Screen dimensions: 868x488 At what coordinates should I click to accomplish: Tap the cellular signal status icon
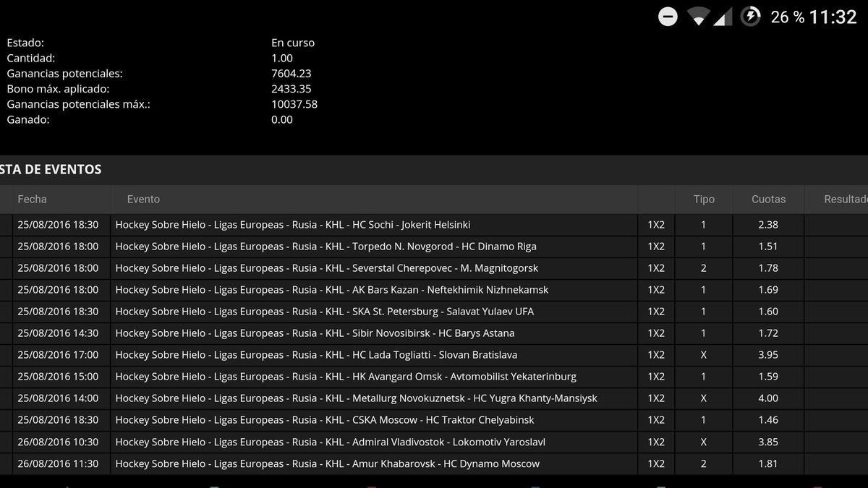point(722,17)
